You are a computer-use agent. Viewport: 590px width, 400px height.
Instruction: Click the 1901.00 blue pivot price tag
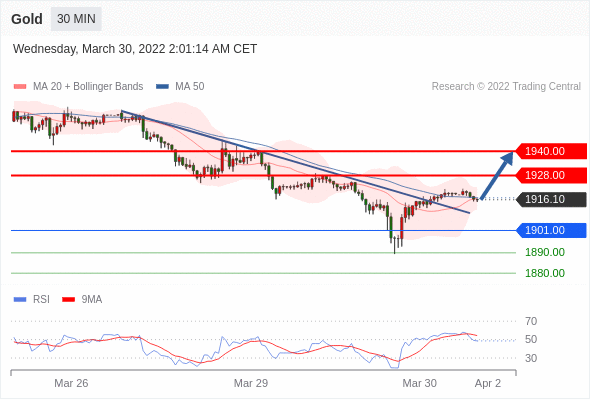click(551, 230)
